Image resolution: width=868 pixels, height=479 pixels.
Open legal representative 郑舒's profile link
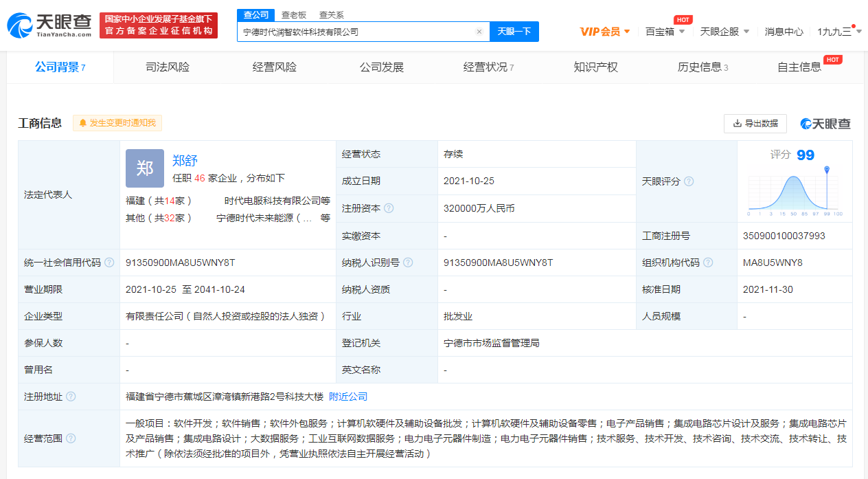coord(185,160)
